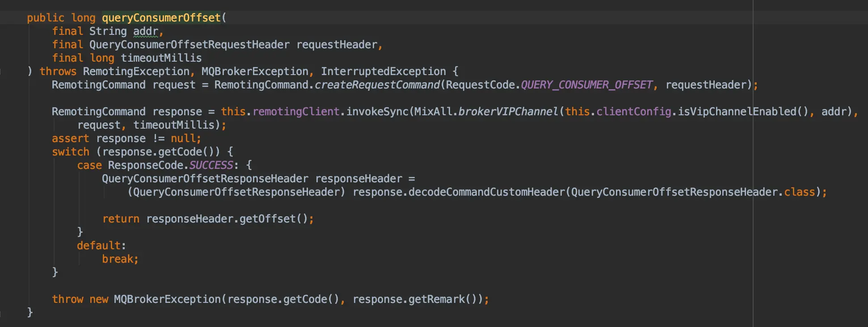The image size is (868, 327).
Task: Select QueryConsumerOffsetRequestHeader parameter type
Action: click(x=190, y=45)
